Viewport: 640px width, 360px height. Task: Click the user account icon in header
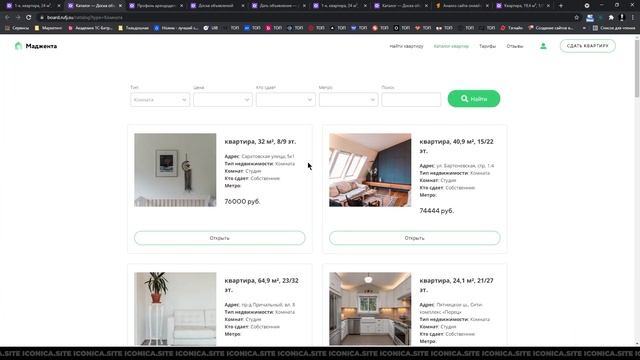(x=543, y=46)
